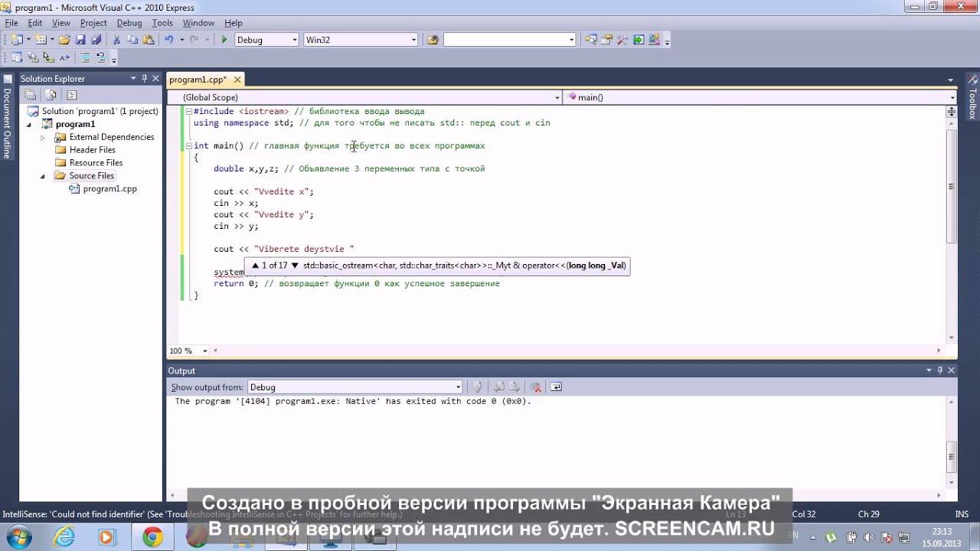Open the View menu
The height and width of the screenshot is (551, 980).
(x=61, y=23)
